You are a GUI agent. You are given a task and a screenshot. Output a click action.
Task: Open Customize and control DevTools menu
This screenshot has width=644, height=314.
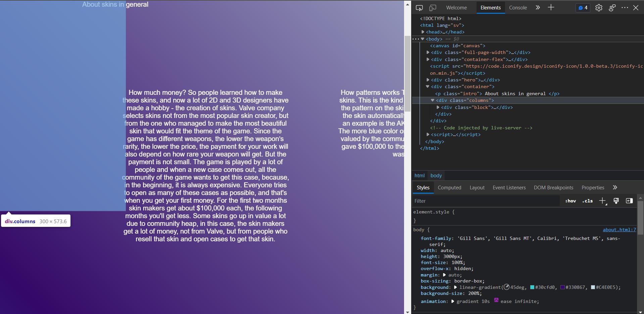625,7
